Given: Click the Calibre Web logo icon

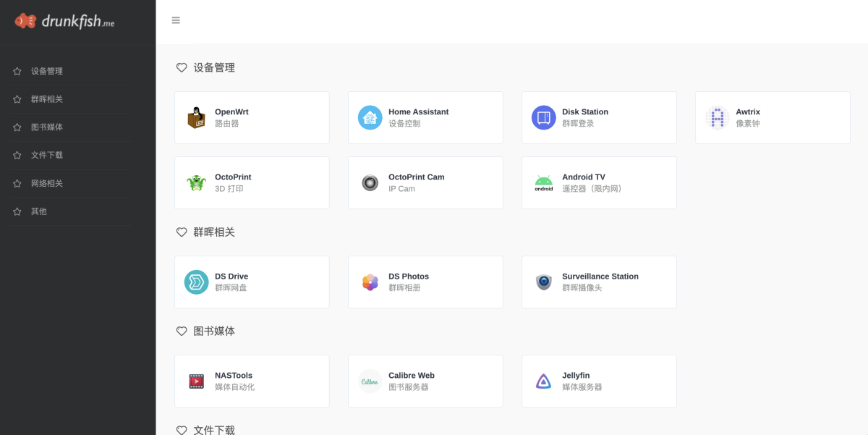Looking at the screenshot, I should tap(370, 381).
